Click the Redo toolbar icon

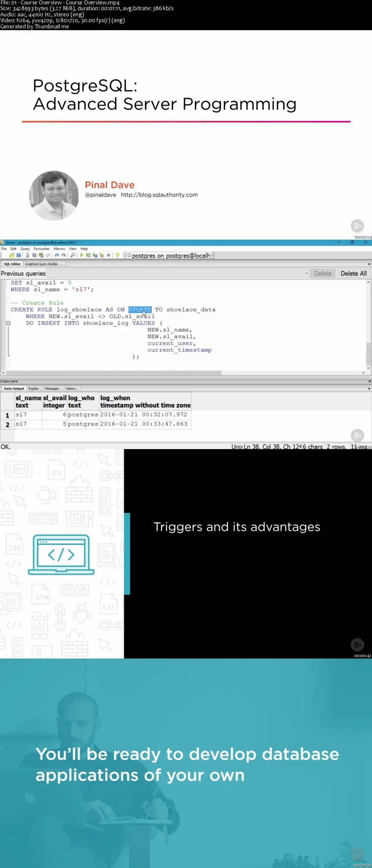[64, 255]
